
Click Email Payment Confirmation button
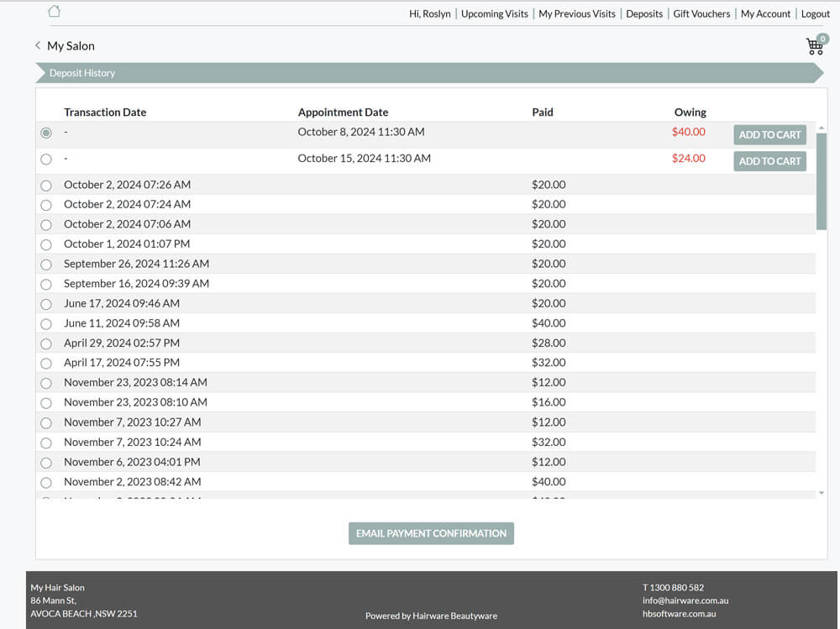tap(431, 533)
